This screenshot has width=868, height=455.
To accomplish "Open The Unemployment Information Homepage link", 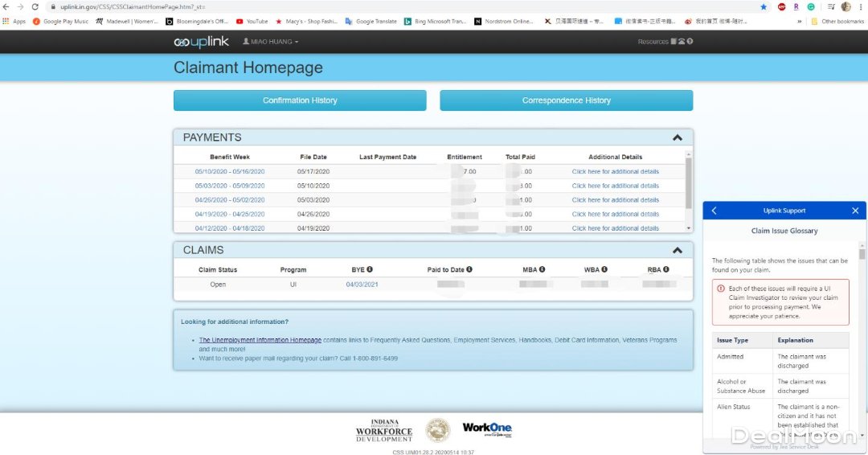I will [260, 340].
